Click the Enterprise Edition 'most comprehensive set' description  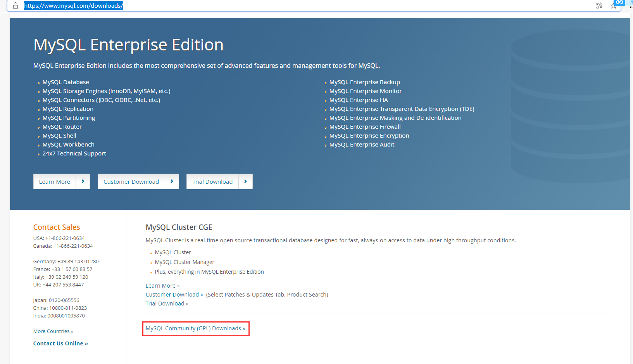pyautogui.click(x=207, y=66)
